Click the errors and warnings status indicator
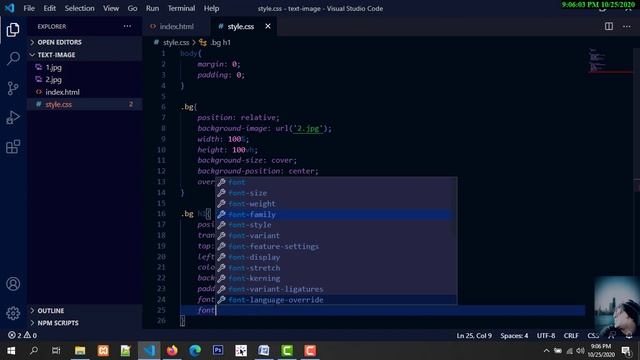 [x=22, y=335]
